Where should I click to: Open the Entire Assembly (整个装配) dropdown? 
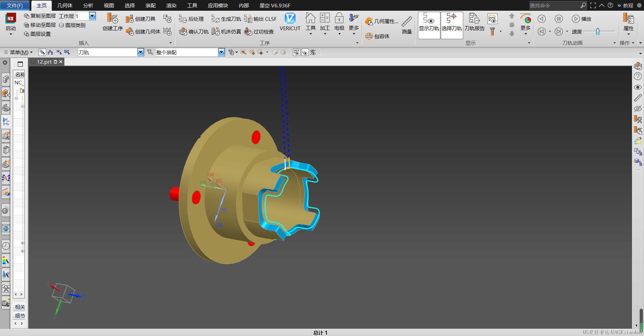(x=221, y=52)
